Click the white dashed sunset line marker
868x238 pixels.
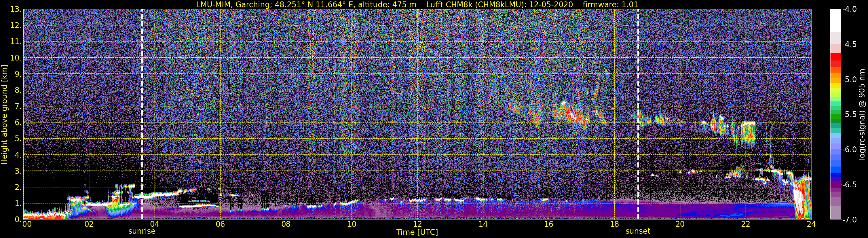click(638, 114)
